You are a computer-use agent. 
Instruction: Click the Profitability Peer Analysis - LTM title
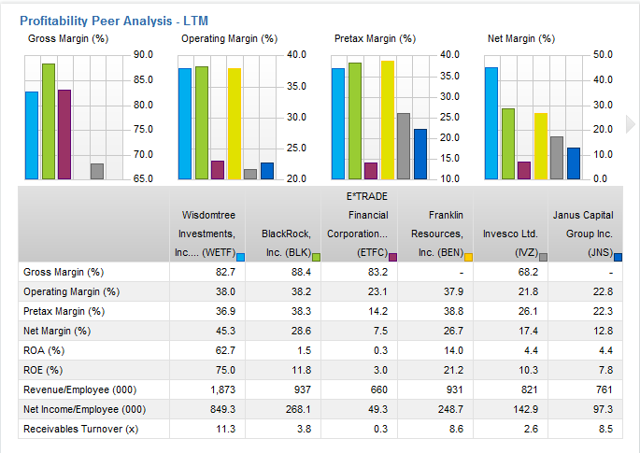click(114, 21)
